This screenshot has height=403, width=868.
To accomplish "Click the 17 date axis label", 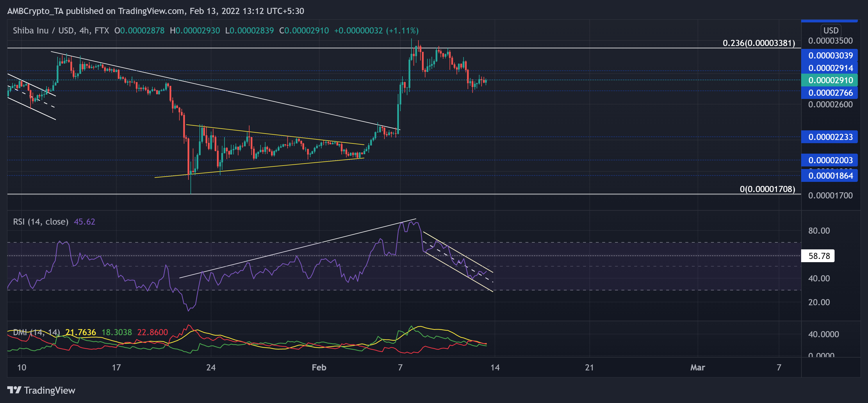I will point(116,368).
